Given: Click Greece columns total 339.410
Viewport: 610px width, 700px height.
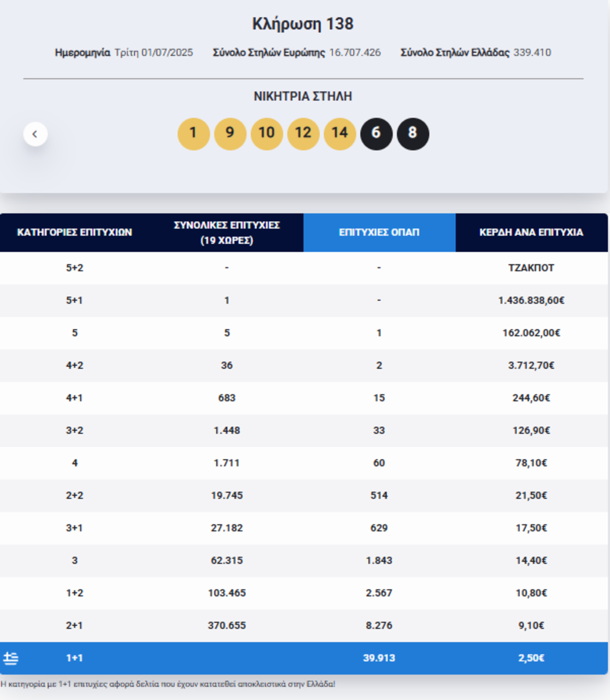Looking at the screenshot, I should [532, 52].
